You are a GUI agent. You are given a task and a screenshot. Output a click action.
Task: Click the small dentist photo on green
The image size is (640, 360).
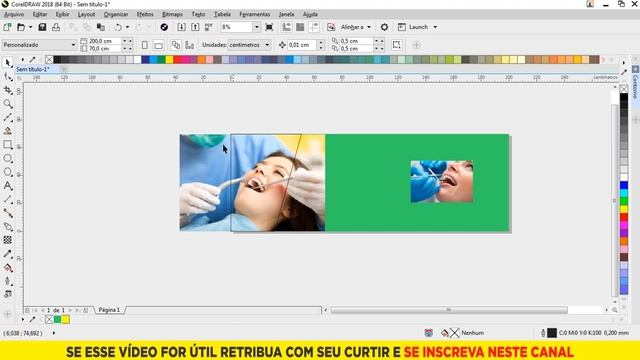(x=442, y=182)
